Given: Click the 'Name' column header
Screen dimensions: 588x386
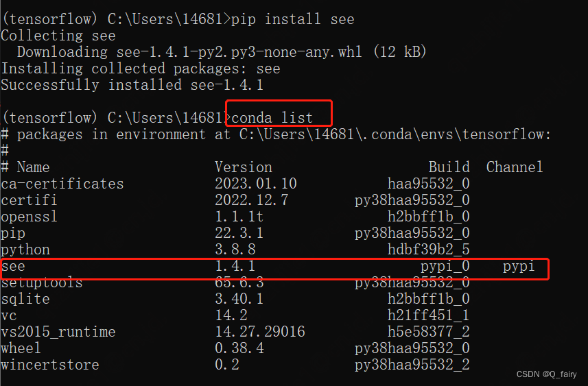Looking at the screenshot, I should pos(33,167).
